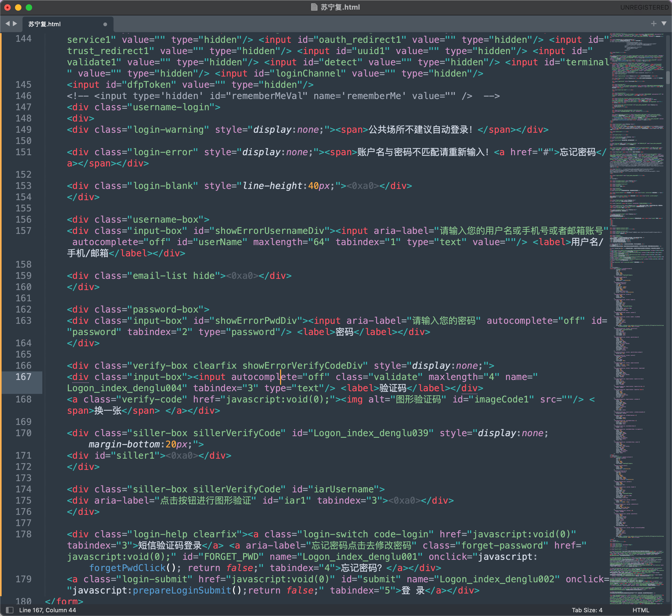Click line number 167 in the gutter
The image size is (672, 616).
pos(23,377)
